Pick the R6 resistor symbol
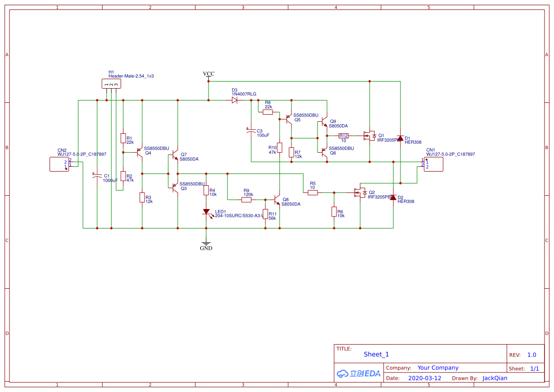Image resolution: width=554 pixels, height=392 pixels. pyautogui.click(x=334, y=212)
